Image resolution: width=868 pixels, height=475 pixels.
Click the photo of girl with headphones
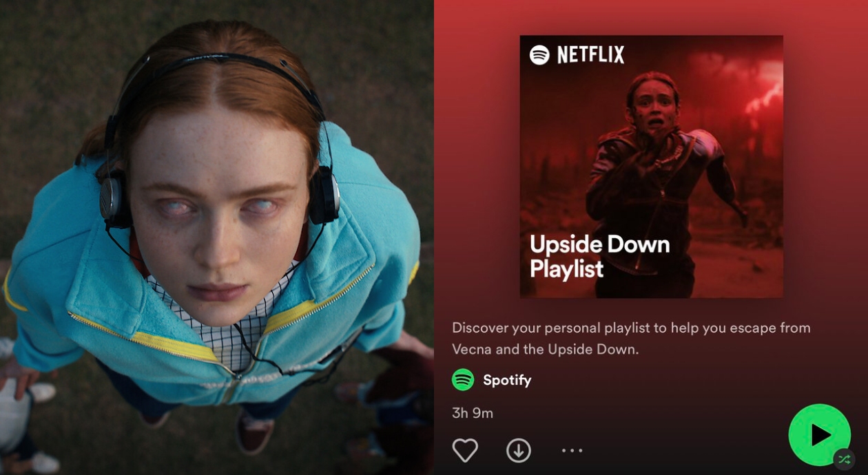click(x=216, y=237)
